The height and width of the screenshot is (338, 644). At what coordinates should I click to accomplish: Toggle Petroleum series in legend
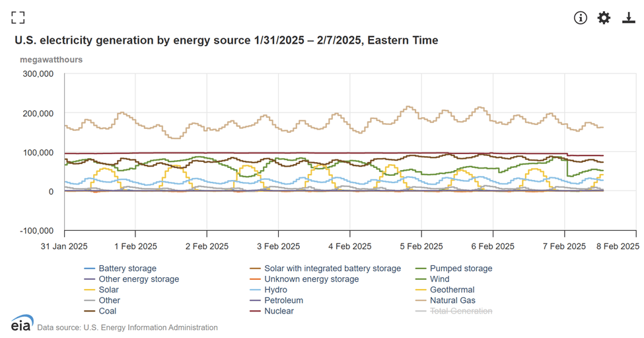(283, 300)
